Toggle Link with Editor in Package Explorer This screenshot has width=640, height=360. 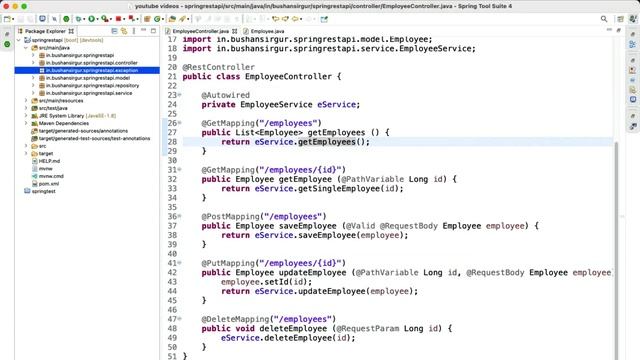point(124,31)
